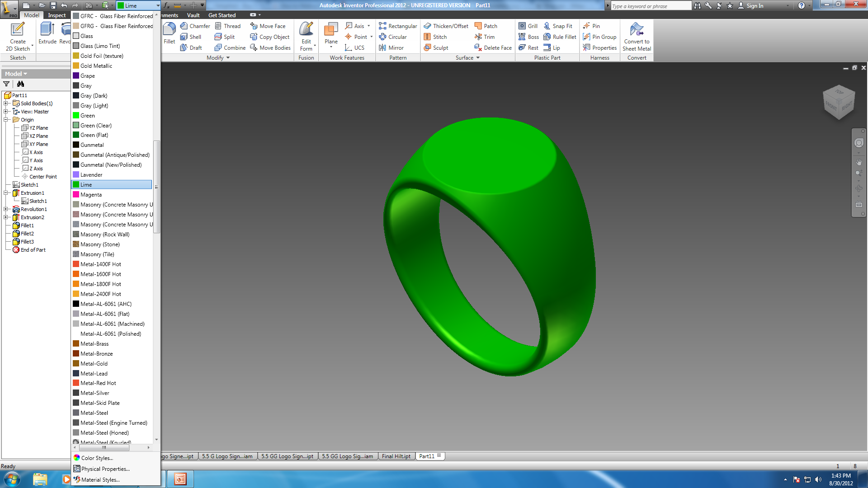The image size is (868, 488).
Task: Click Convert to Sheet Metal
Action: click(637, 36)
